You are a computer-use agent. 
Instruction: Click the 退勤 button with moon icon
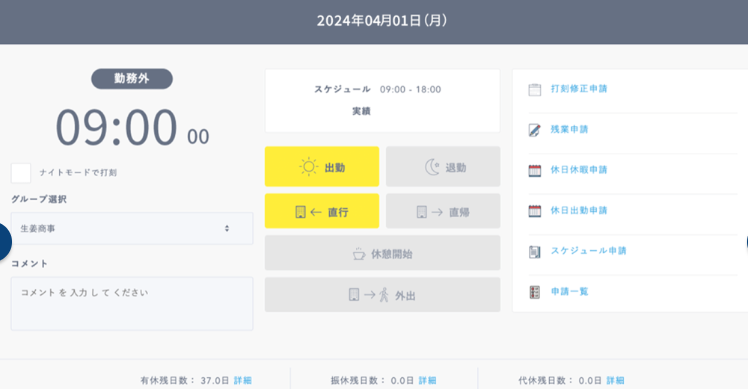coord(443,167)
